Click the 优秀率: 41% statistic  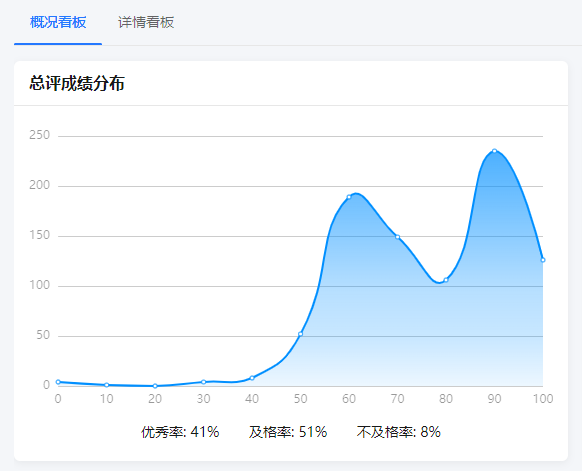180,432
